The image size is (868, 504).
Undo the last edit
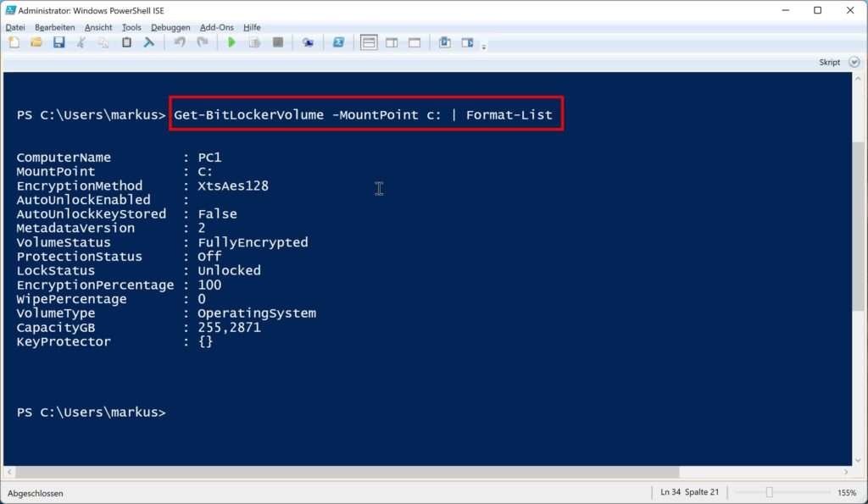point(178,42)
